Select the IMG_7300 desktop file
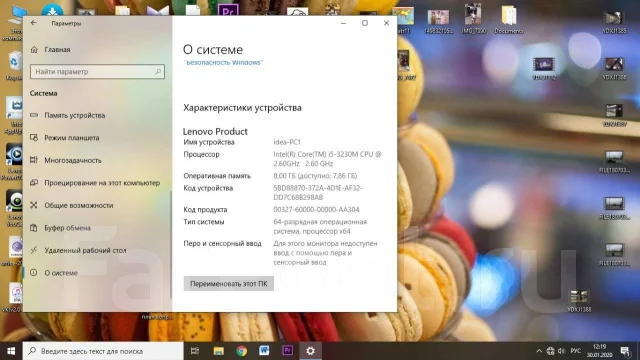This screenshot has height=360, width=640. [473, 19]
